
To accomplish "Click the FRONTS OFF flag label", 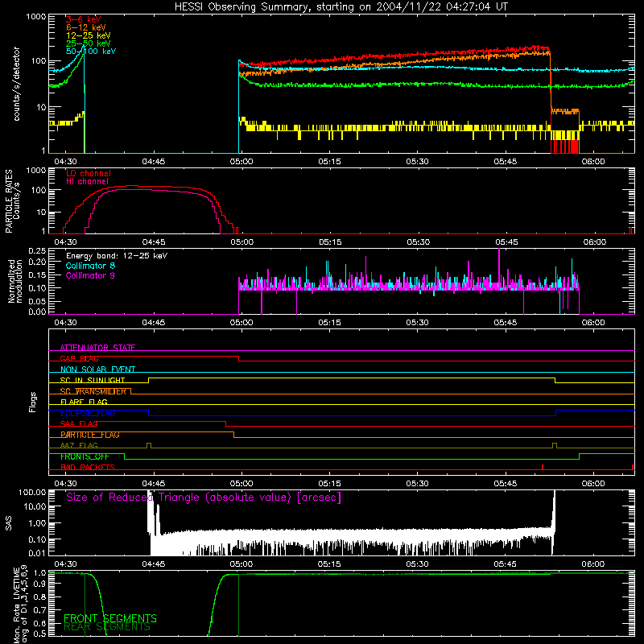I will tap(85, 456).
